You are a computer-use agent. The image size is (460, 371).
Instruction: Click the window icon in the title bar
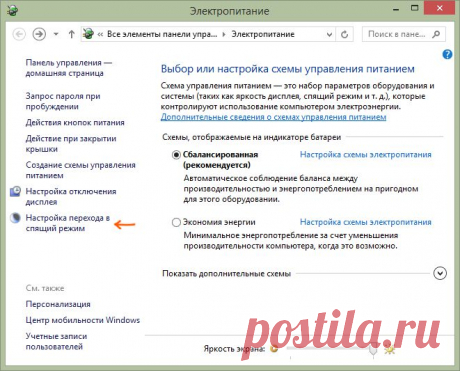[13, 10]
